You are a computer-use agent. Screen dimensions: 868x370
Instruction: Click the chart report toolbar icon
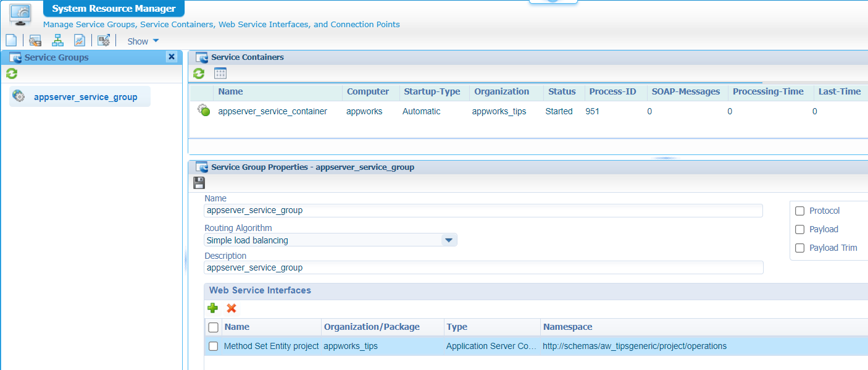(80, 41)
